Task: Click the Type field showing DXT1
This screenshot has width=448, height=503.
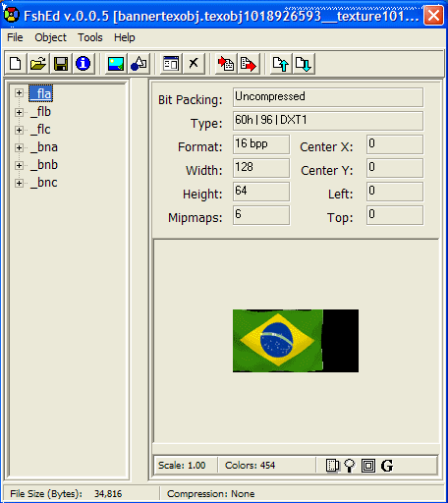Action: [x=328, y=121]
